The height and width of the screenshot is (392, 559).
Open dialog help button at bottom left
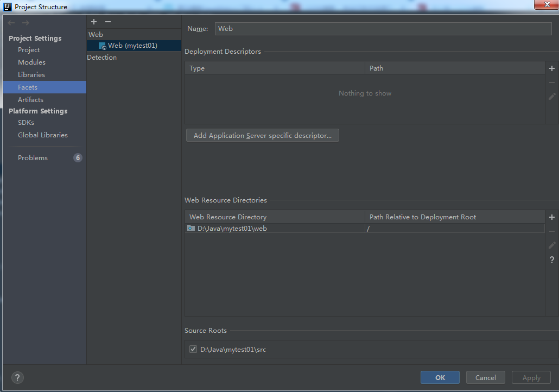pyautogui.click(x=17, y=377)
